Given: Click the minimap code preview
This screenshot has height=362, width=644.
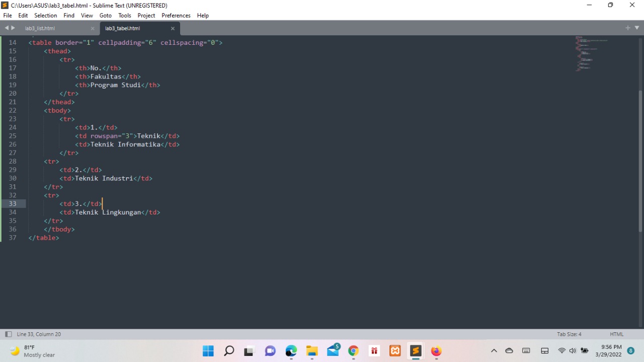Looking at the screenshot, I should (591, 53).
